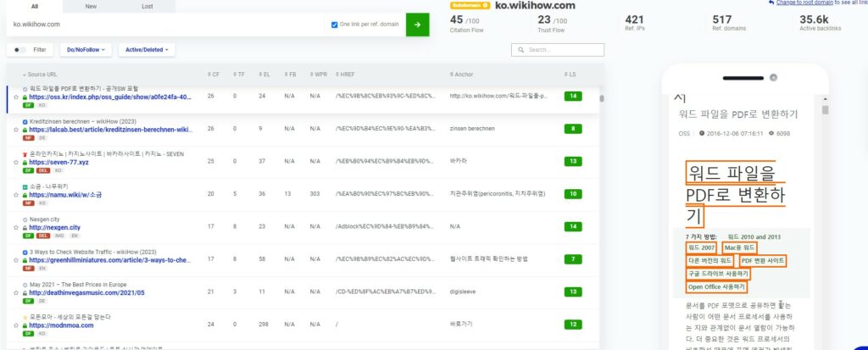Click LS badge 12 on modnmoa.com row
This screenshot has height=350, width=868.
pyautogui.click(x=572, y=325)
